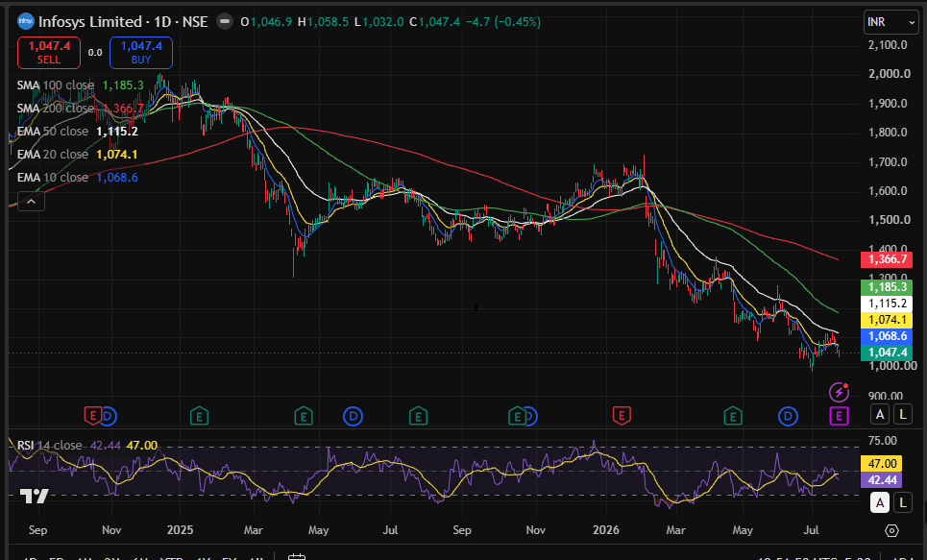Toggle log scale L on RSI pane
The image size is (927, 560).
click(x=903, y=502)
